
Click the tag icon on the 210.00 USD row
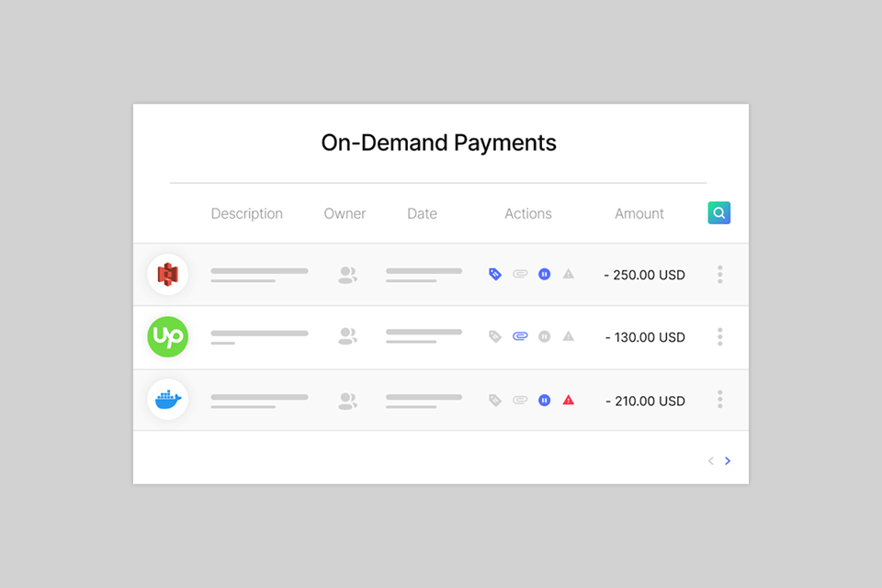pyautogui.click(x=495, y=400)
